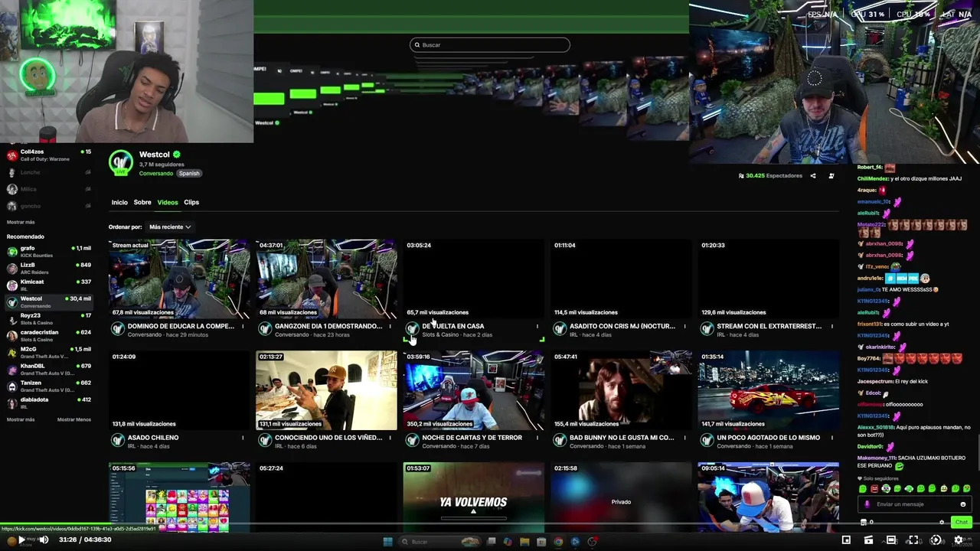
Task: Click the icon right of the share button
Action: [831, 176]
